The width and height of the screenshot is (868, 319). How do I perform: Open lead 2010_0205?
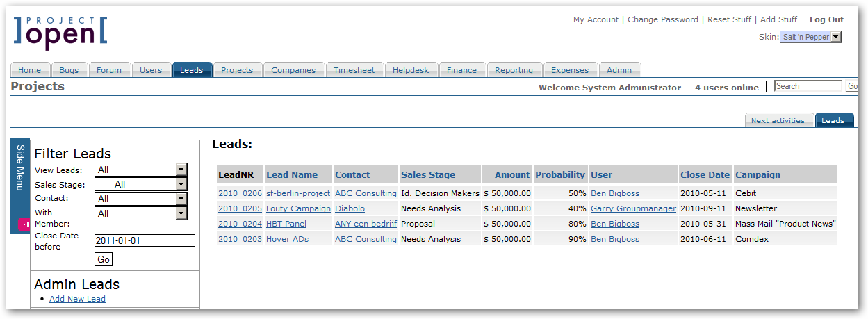pos(240,208)
